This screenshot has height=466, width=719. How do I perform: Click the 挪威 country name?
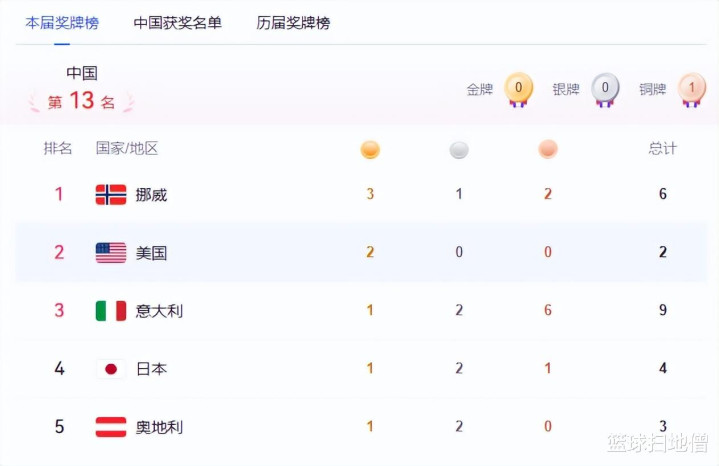point(151,194)
